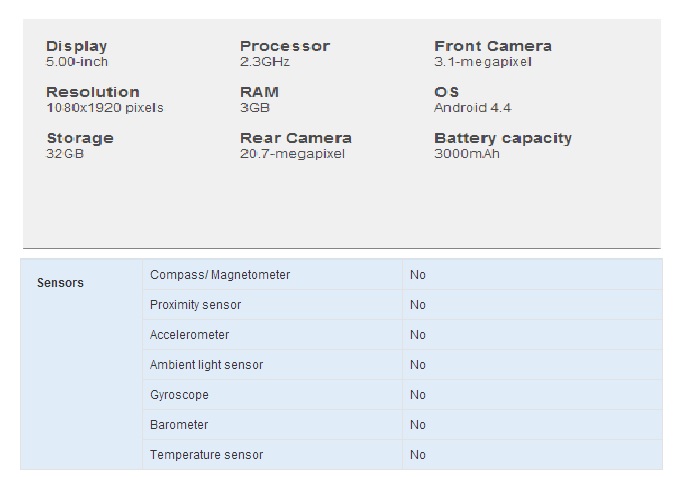Click the Storage 32GB value

65,154
